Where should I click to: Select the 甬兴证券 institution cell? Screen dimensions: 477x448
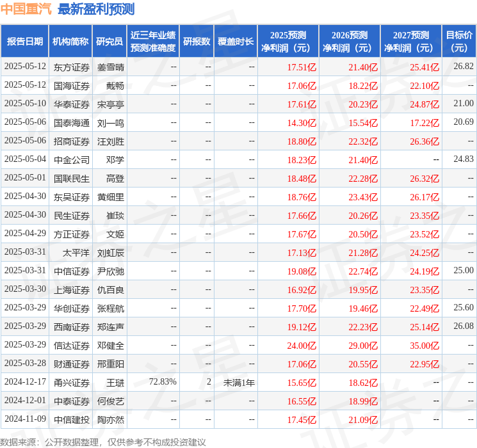click(x=72, y=383)
